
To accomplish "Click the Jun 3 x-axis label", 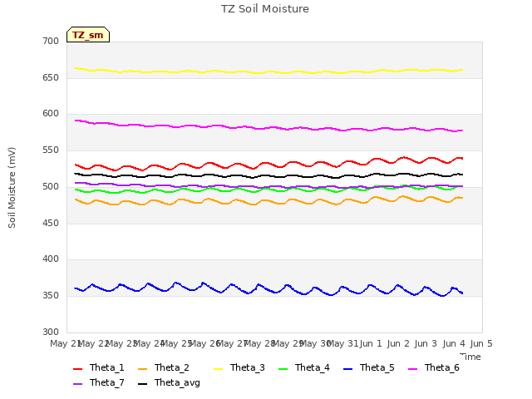I will (x=426, y=343).
